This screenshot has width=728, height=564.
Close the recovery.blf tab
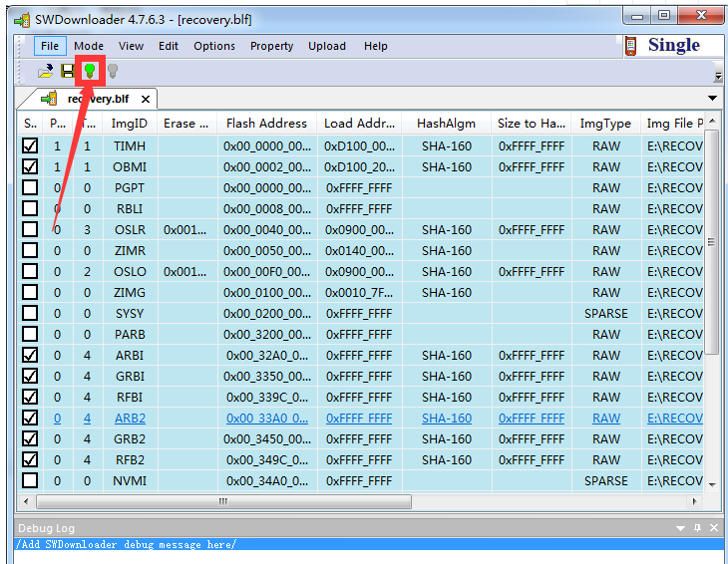146,100
